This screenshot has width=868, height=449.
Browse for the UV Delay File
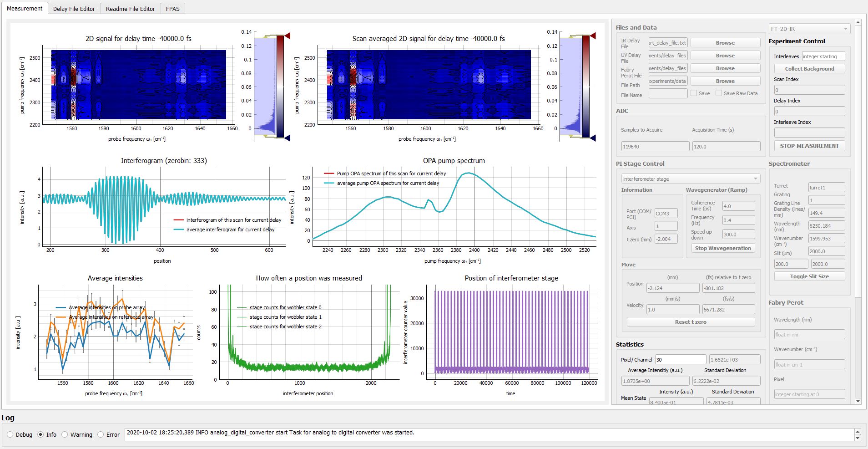[725, 56]
